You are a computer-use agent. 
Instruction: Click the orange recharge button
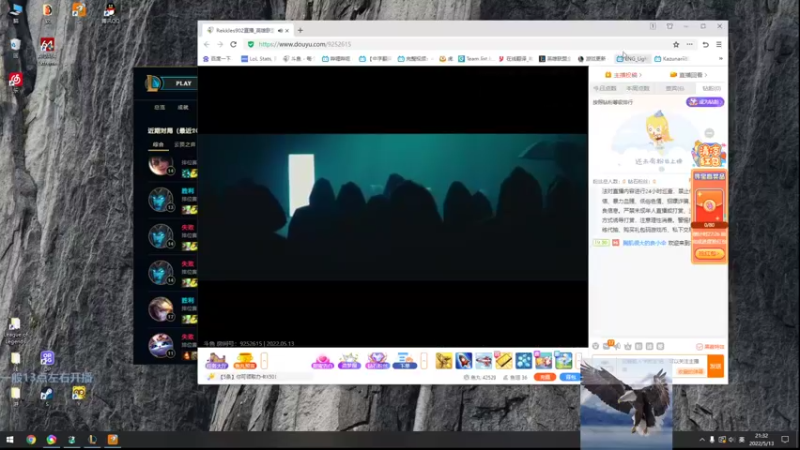tap(545, 377)
